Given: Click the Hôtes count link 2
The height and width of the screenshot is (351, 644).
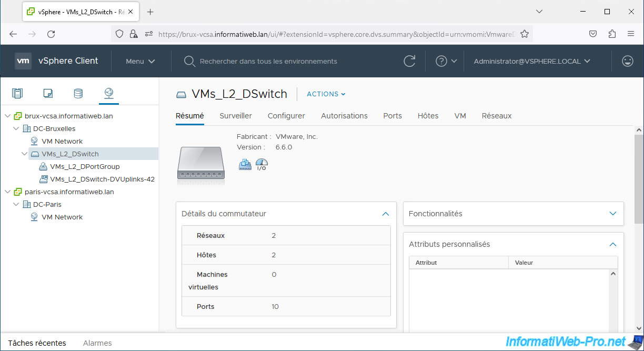Looking at the screenshot, I should click(x=274, y=255).
